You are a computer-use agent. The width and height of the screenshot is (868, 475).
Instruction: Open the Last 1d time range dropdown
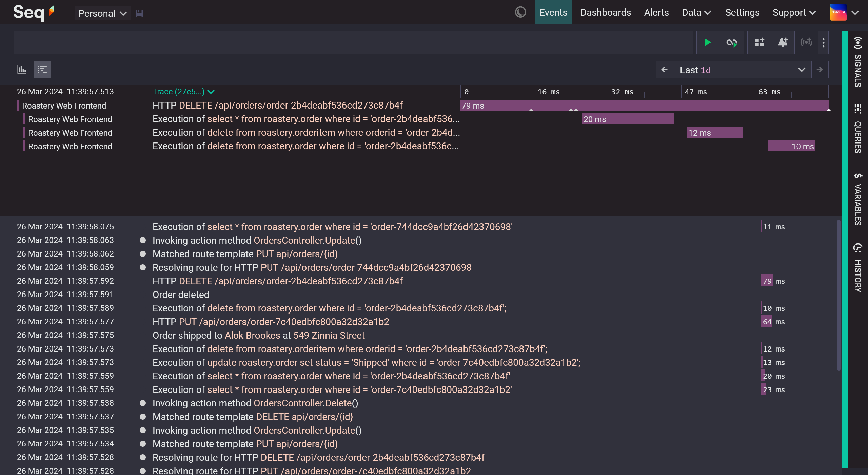[742, 70]
